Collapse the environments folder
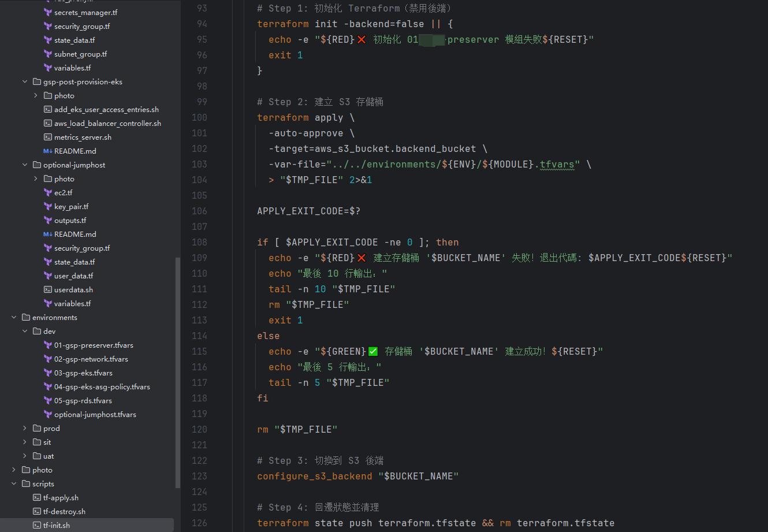This screenshot has height=532, width=768. (x=14, y=318)
